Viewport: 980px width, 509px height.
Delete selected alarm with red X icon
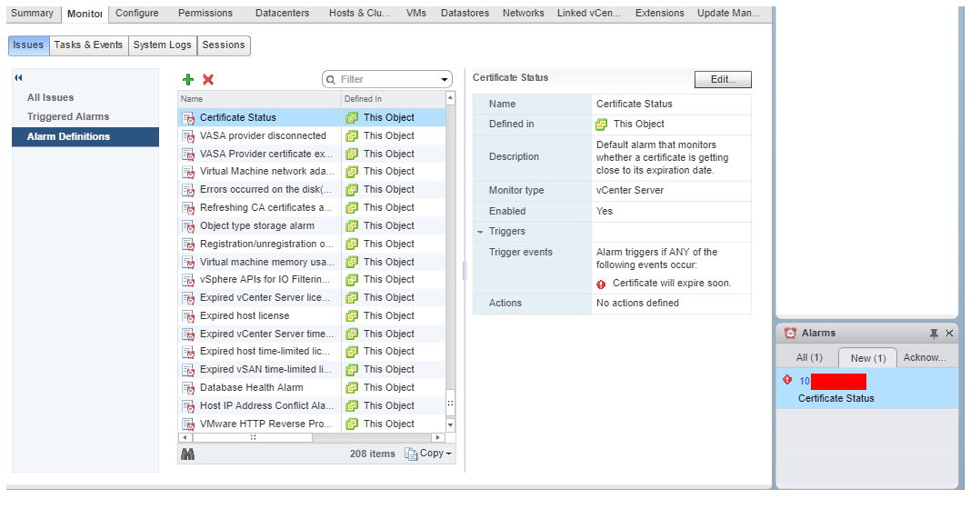point(208,79)
